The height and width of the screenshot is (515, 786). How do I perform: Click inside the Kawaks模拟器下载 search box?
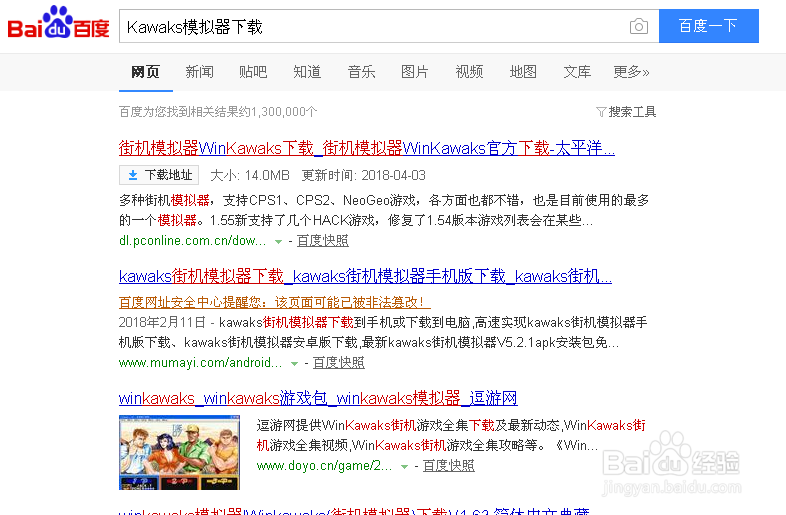tap(373, 26)
